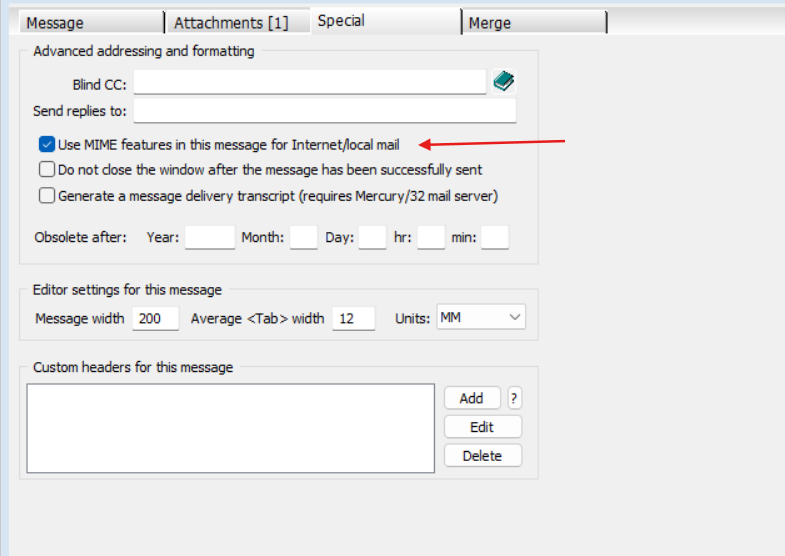The image size is (785, 556).
Task: Focus the Obsolete after Year field
Action: 210,238
